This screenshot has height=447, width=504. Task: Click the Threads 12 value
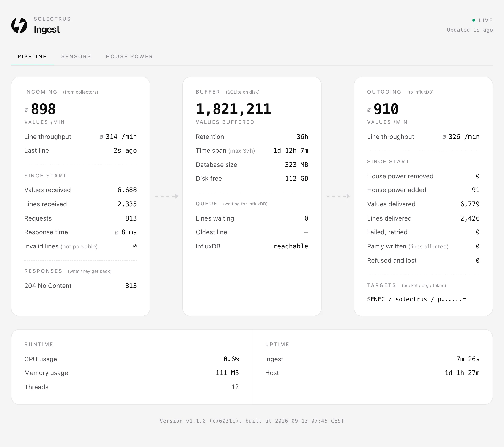[235, 387]
